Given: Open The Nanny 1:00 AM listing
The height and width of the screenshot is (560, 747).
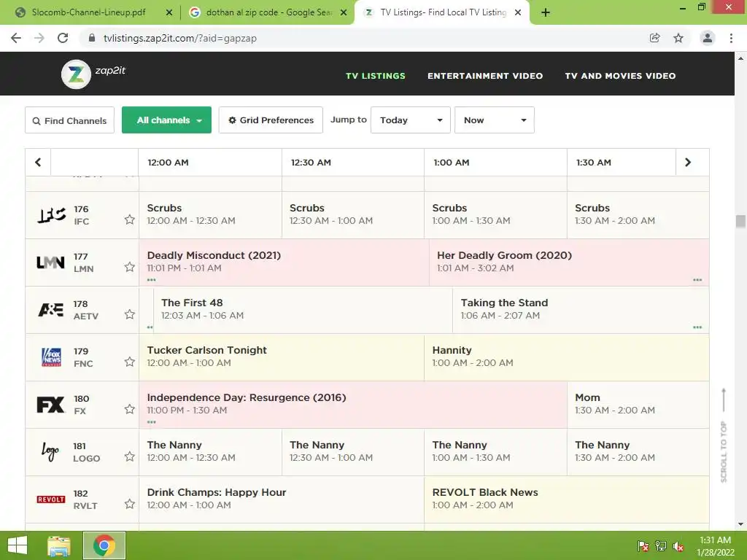Looking at the screenshot, I should [495, 452].
